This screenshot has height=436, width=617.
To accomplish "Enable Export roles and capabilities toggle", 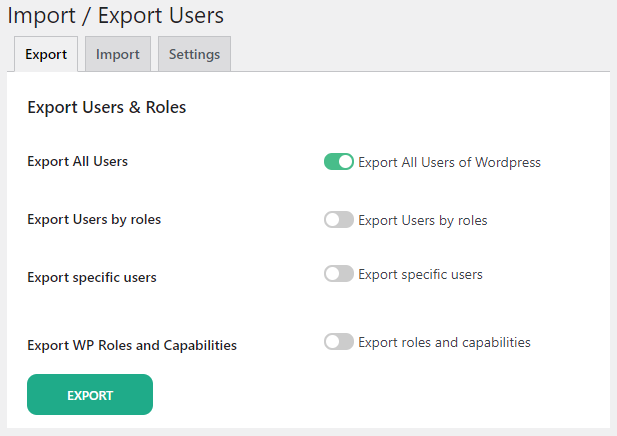I will 338,342.
